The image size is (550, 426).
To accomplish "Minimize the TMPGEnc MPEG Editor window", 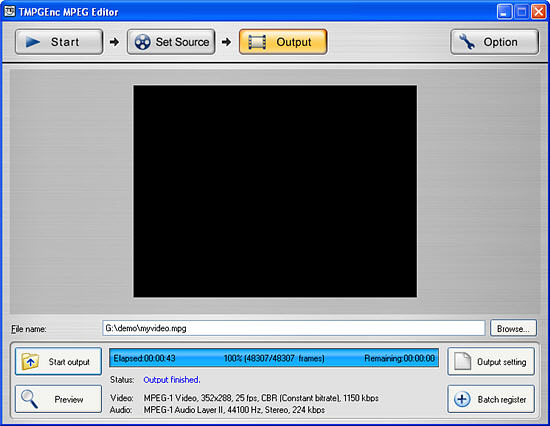I will [x=504, y=12].
